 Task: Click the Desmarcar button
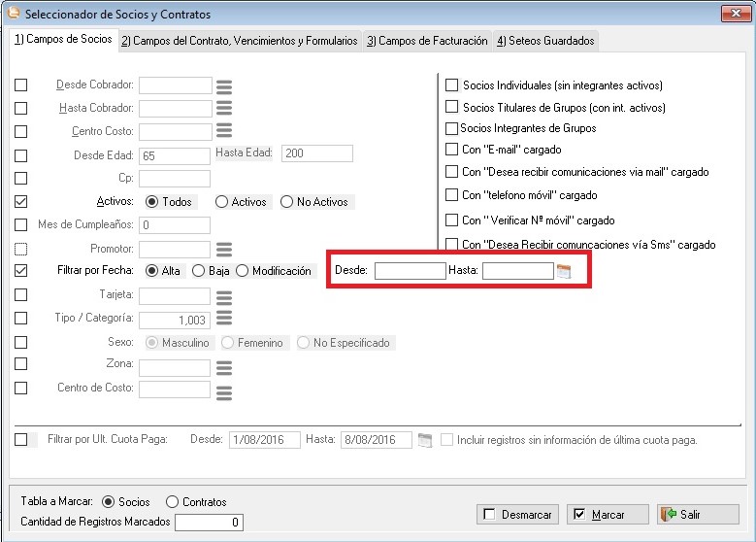point(518,514)
